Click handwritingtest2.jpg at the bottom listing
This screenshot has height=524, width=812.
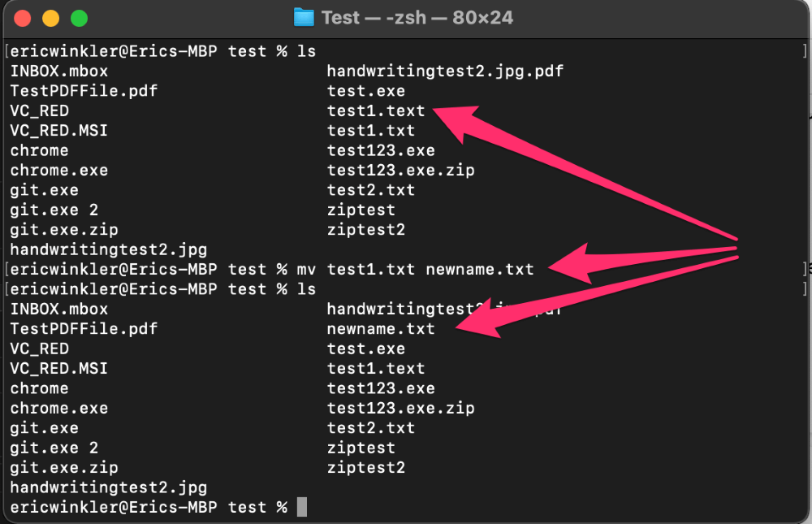pyautogui.click(x=109, y=487)
